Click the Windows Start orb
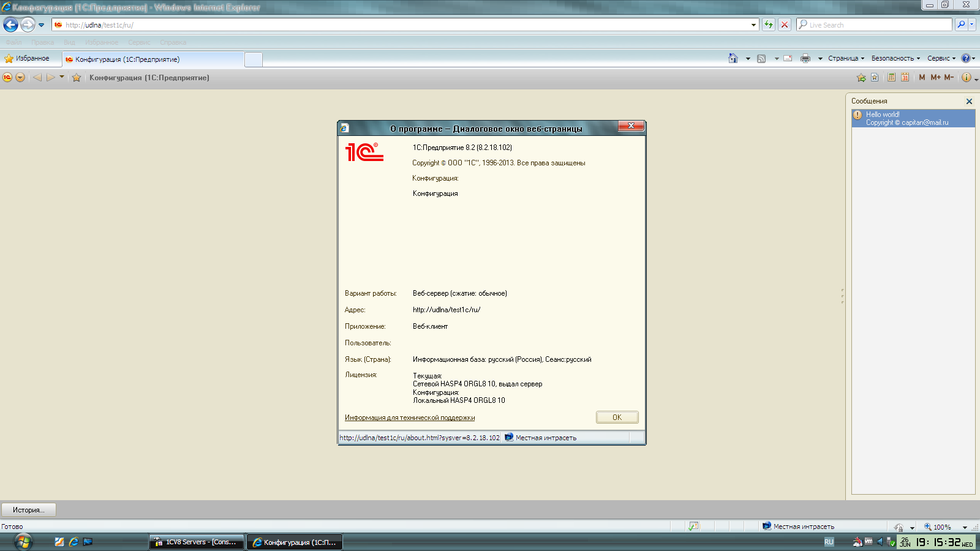Viewport: 980px width, 551px height. pos(23,542)
